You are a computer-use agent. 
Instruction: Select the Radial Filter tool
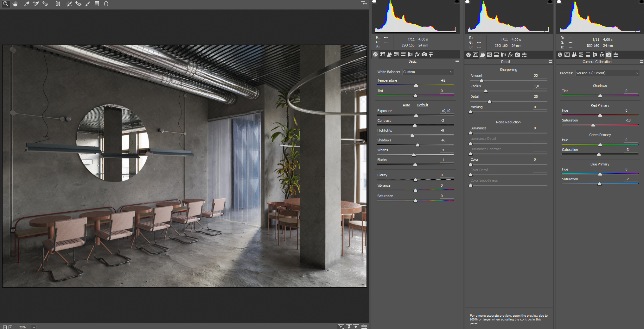pos(106,4)
